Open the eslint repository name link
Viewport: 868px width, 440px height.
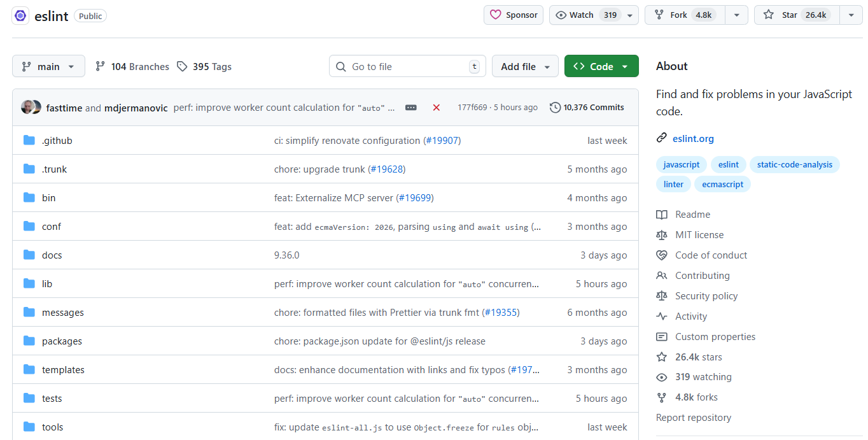pyautogui.click(x=52, y=16)
